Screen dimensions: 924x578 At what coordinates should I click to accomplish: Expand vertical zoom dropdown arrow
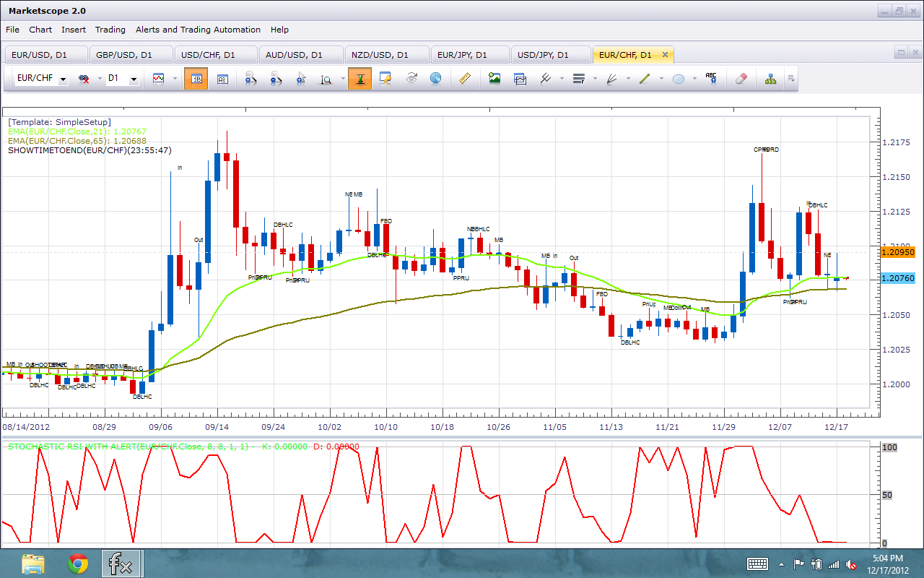point(342,79)
